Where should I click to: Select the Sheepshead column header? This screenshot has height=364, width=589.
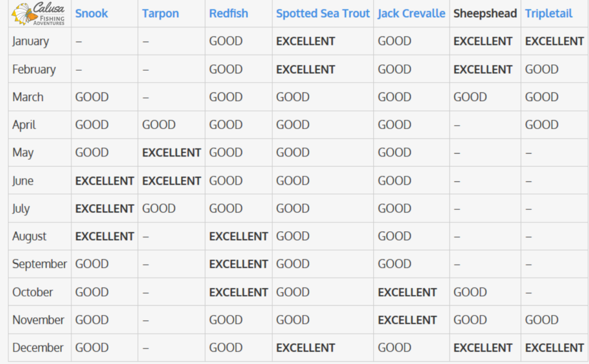point(485,14)
